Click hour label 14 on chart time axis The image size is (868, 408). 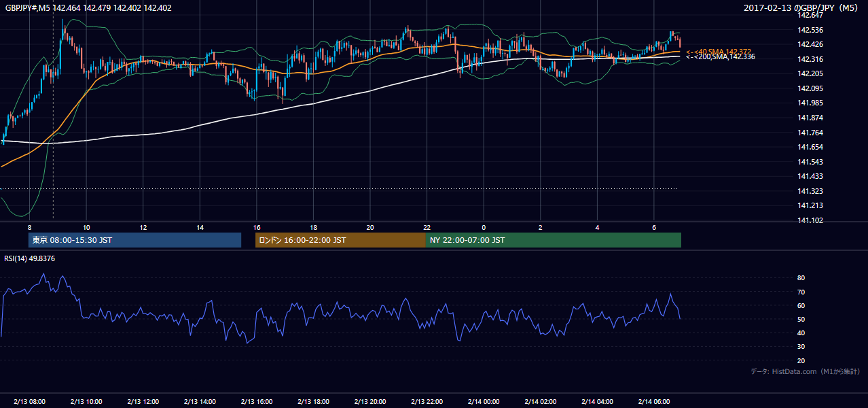click(x=200, y=226)
